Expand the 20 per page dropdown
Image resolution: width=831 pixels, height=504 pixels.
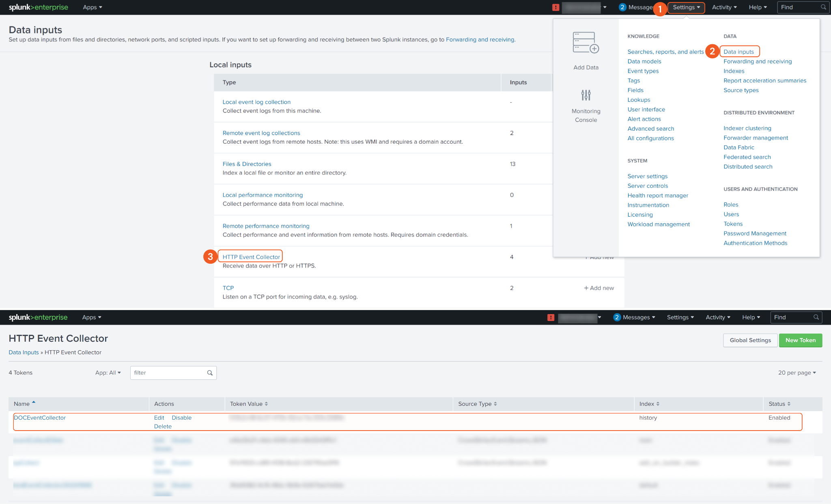(797, 373)
